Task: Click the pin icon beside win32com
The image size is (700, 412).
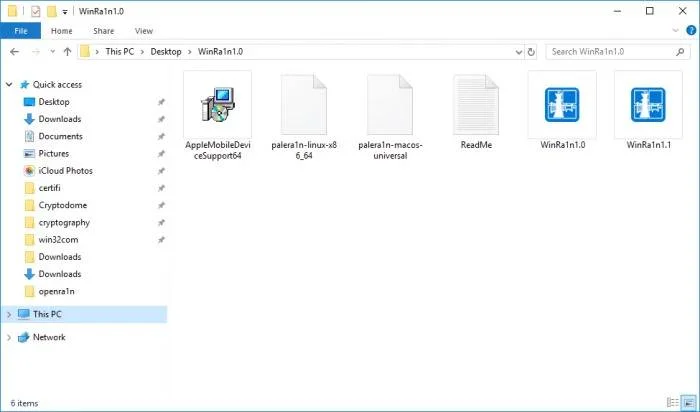Action: [161, 240]
